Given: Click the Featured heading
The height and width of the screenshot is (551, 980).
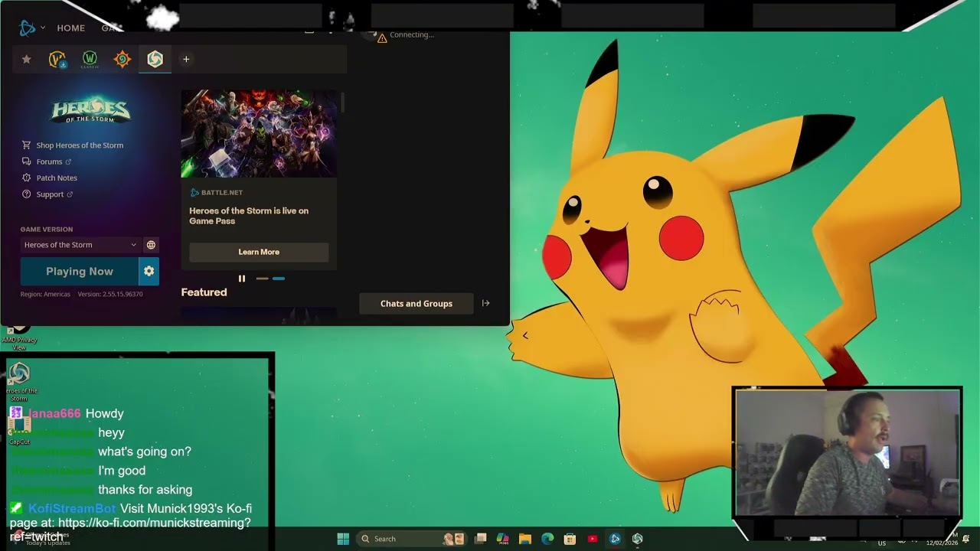Looking at the screenshot, I should (x=204, y=292).
